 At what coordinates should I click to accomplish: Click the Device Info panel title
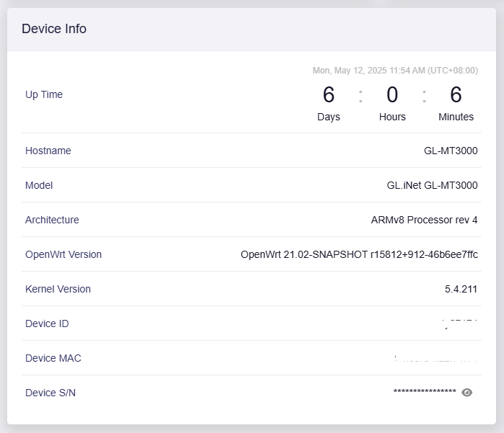click(54, 29)
